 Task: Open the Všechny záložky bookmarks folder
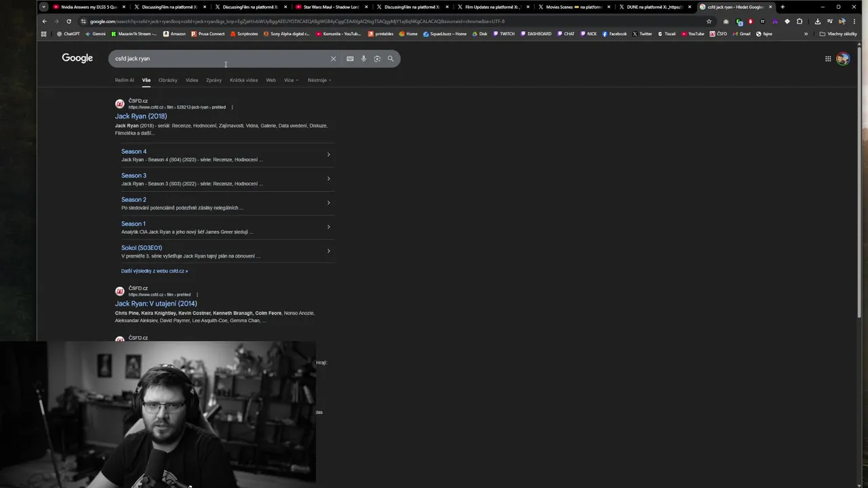(x=838, y=34)
